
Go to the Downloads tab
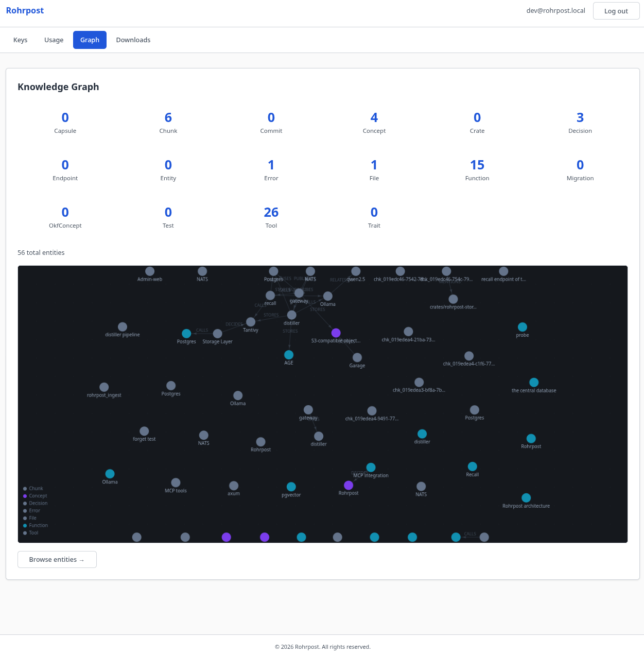[x=133, y=40]
